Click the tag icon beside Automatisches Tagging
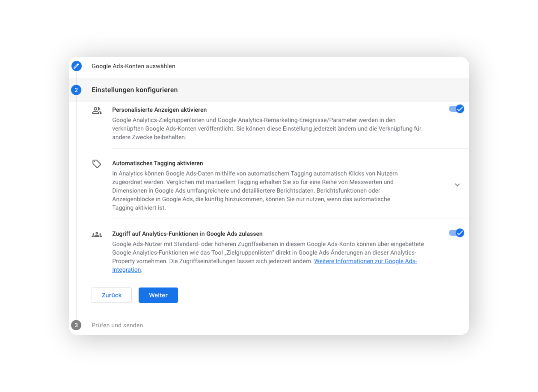 click(97, 164)
